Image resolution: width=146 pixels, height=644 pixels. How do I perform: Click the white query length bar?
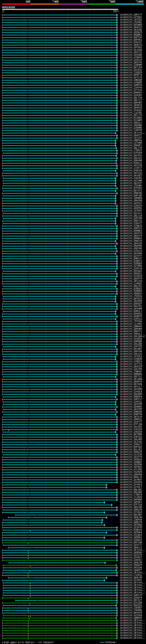tap(60, 10)
